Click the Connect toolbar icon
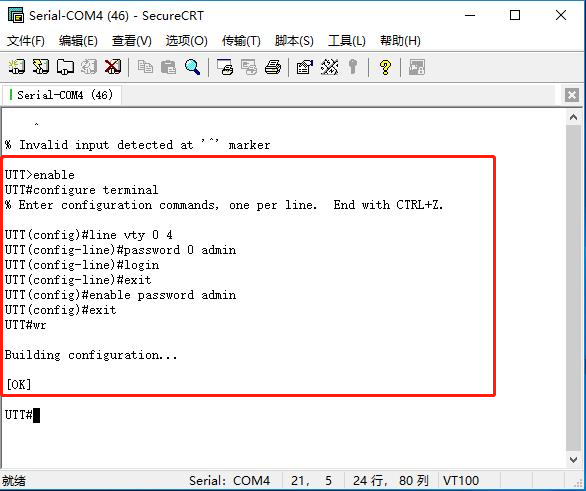 click(x=16, y=67)
